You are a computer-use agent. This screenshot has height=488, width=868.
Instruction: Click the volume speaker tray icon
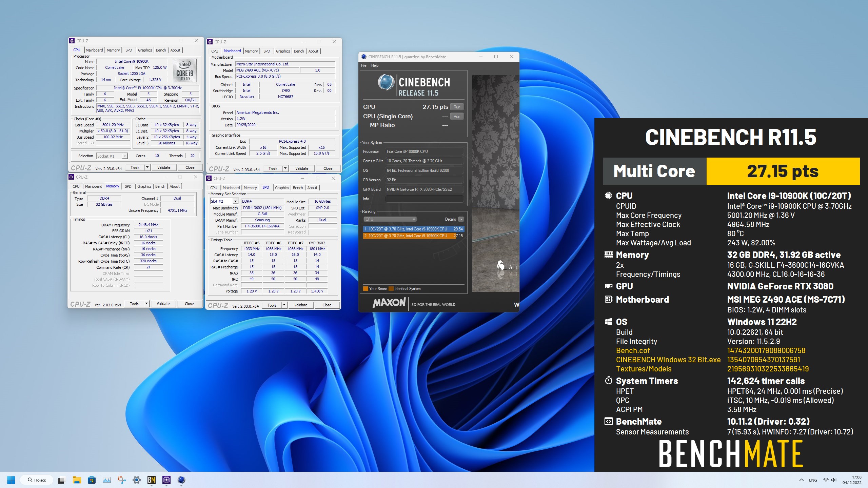[834, 480]
